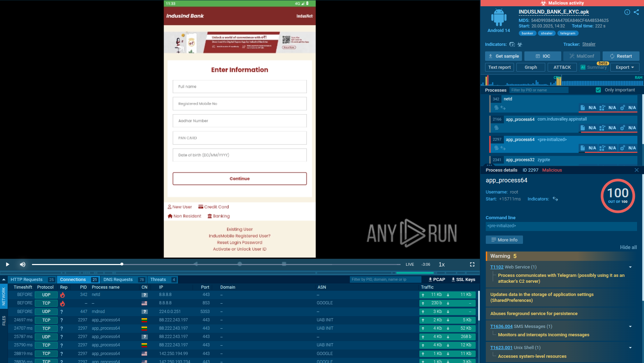Close the Process details panel
Image resolution: width=644 pixels, height=363 pixels.
click(x=637, y=170)
